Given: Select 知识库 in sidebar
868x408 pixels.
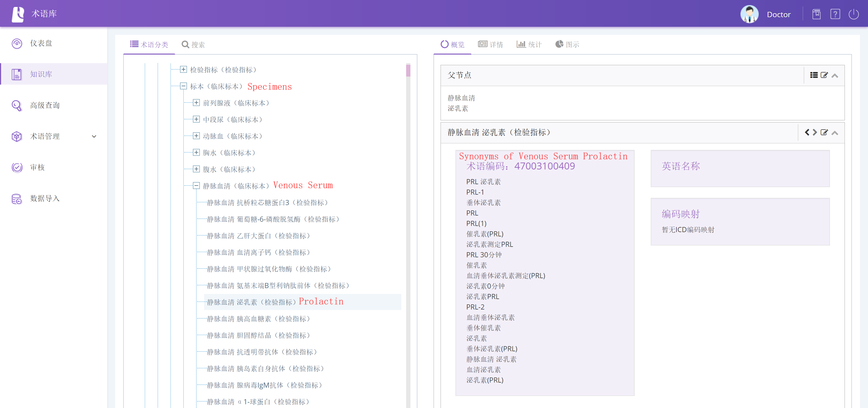Looking at the screenshot, I should click(54, 74).
